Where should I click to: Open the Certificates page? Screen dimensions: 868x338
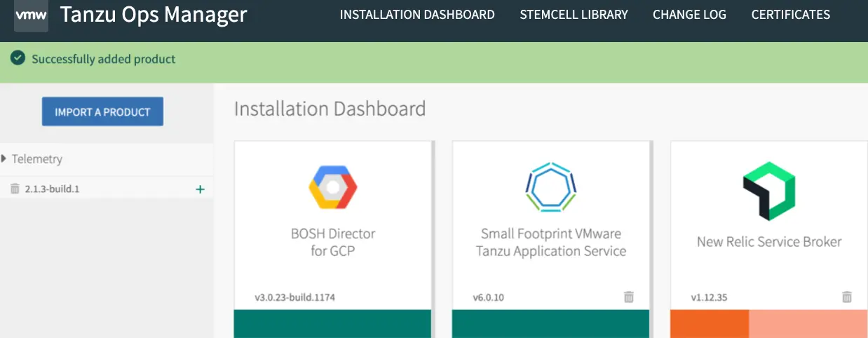pyautogui.click(x=790, y=15)
